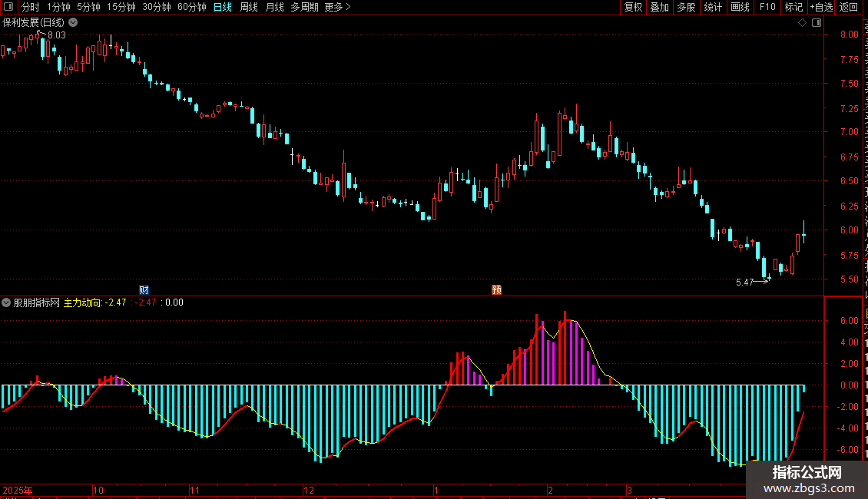
Task: Open the 多股 multi-stock view
Action: [x=687, y=7]
